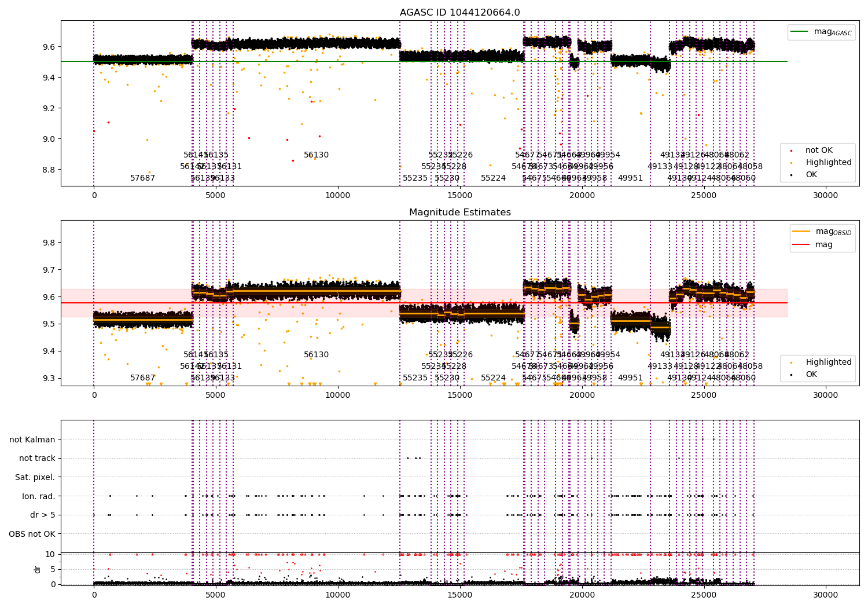The image size is (868, 608).
Task: Click the 'not track' axis label
Action: coord(37,459)
